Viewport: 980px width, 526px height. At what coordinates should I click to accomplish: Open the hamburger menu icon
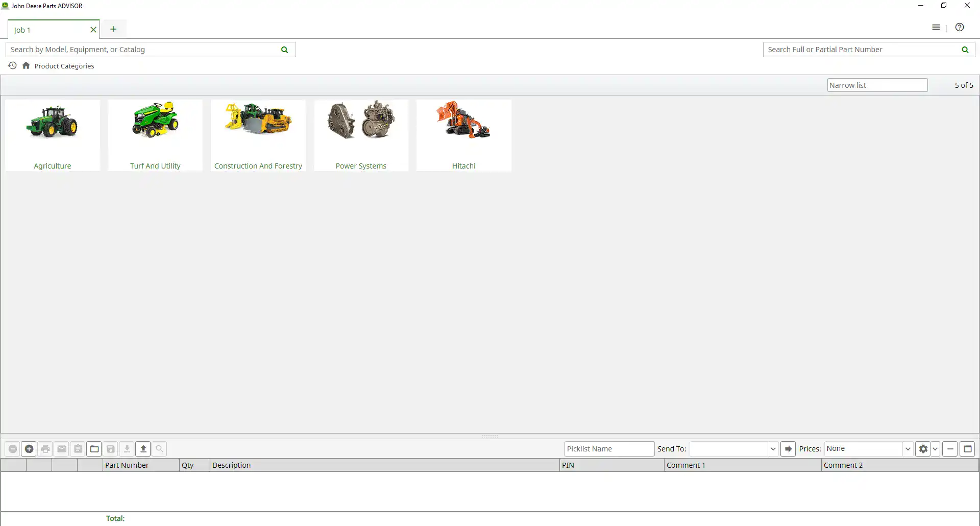936,28
